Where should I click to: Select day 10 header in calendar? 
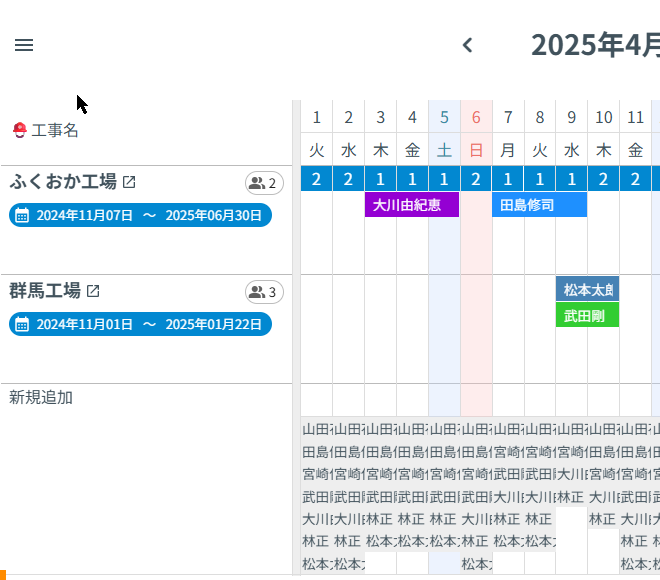(x=604, y=117)
